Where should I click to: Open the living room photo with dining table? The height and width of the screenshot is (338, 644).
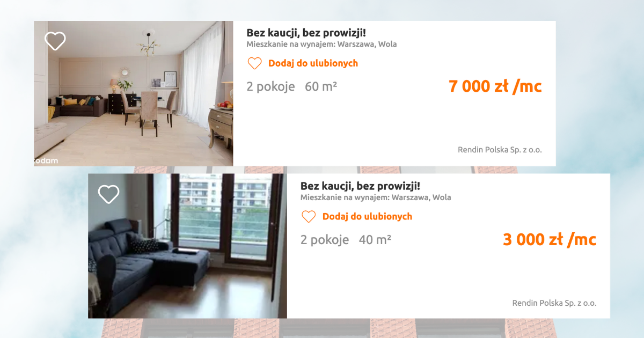[x=134, y=93]
